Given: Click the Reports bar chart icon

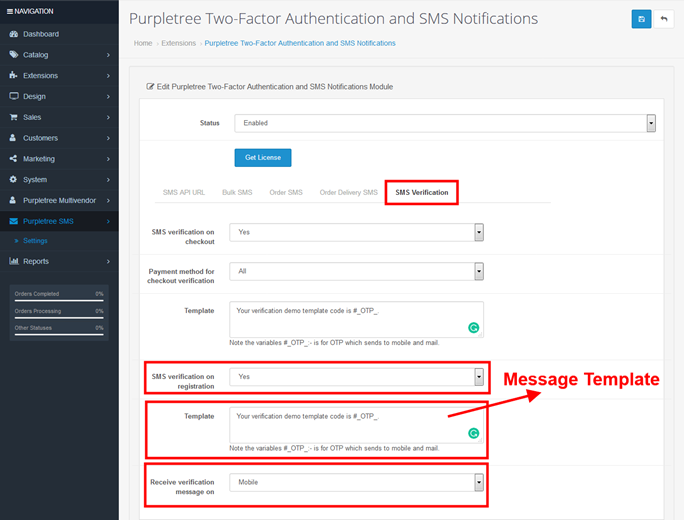Looking at the screenshot, I should point(14,261).
